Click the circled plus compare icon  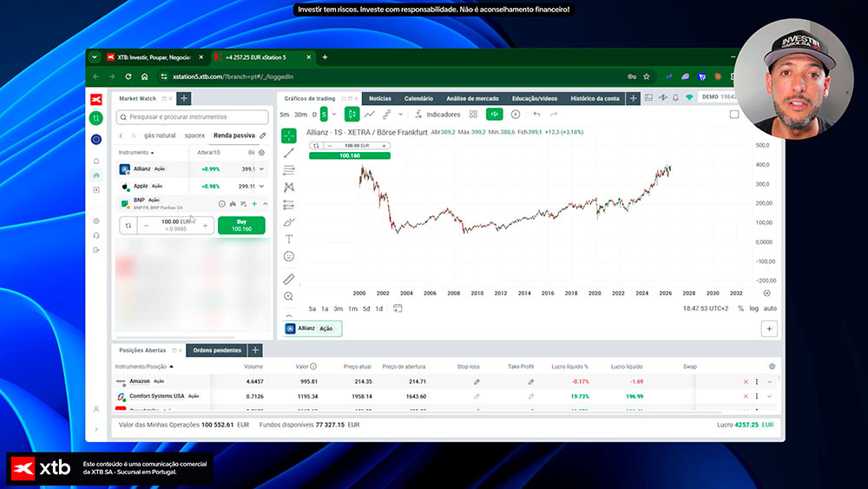[x=516, y=114]
